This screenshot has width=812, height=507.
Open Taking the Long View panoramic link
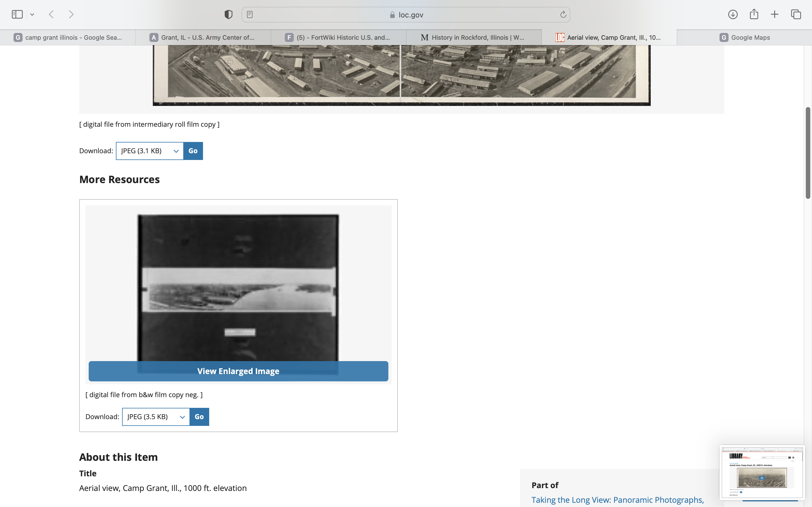pyautogui.click(x=617, y=500)
